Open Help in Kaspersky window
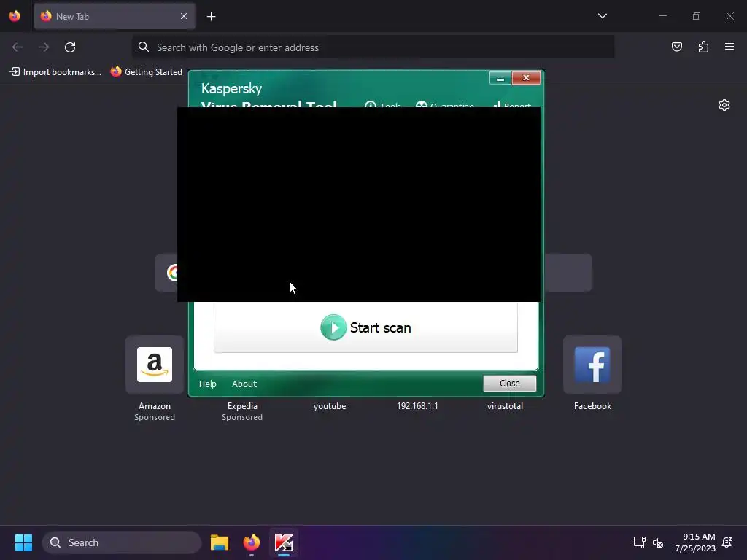Image resolution: width=747 pixels, height=560 pixels. pos(208,384)
